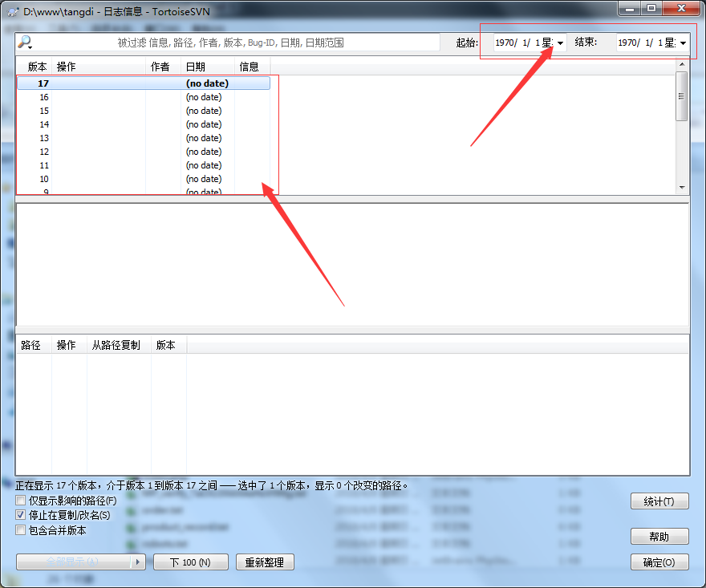Open 统计 statistics button
Image resolution: width=706 pixels, height=588 pixels.
[659, 501]
